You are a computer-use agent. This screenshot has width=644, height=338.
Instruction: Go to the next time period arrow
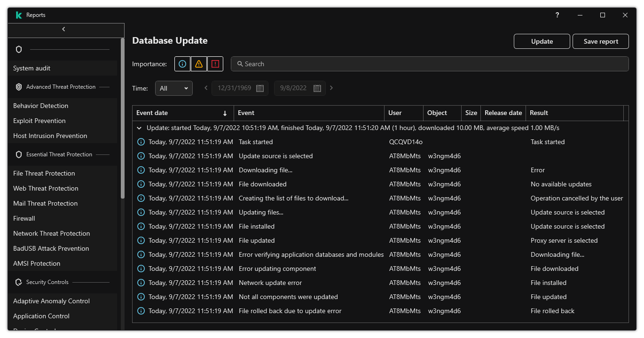[x=331, y=88]
